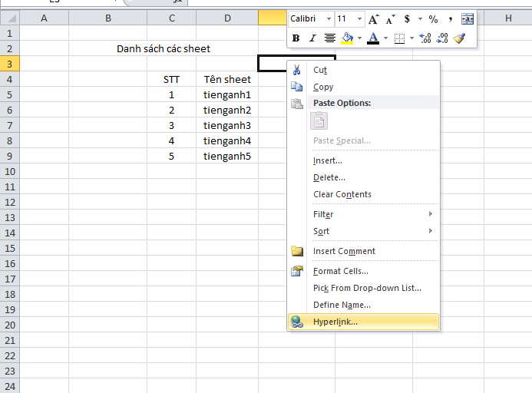Viewport: 532px width, 393px height.
Task: Click the 'STT' header cell
Action: pos(172,79)
